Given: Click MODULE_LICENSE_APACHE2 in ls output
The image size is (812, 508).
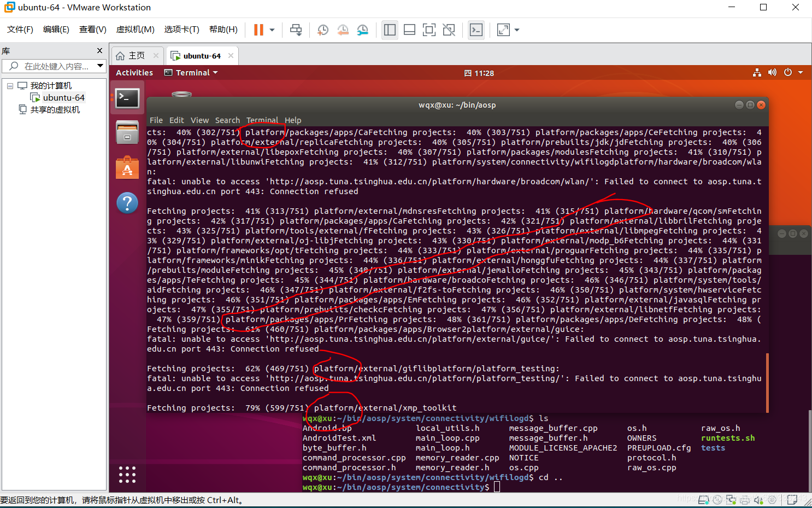Looking at the screenshot, I should click(563, 448).
